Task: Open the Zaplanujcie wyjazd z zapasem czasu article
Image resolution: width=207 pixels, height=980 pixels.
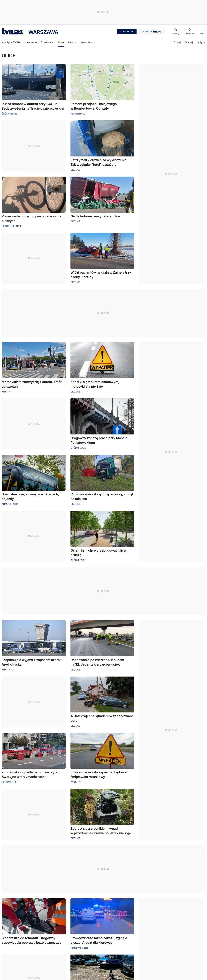Action: click(32, 662)
